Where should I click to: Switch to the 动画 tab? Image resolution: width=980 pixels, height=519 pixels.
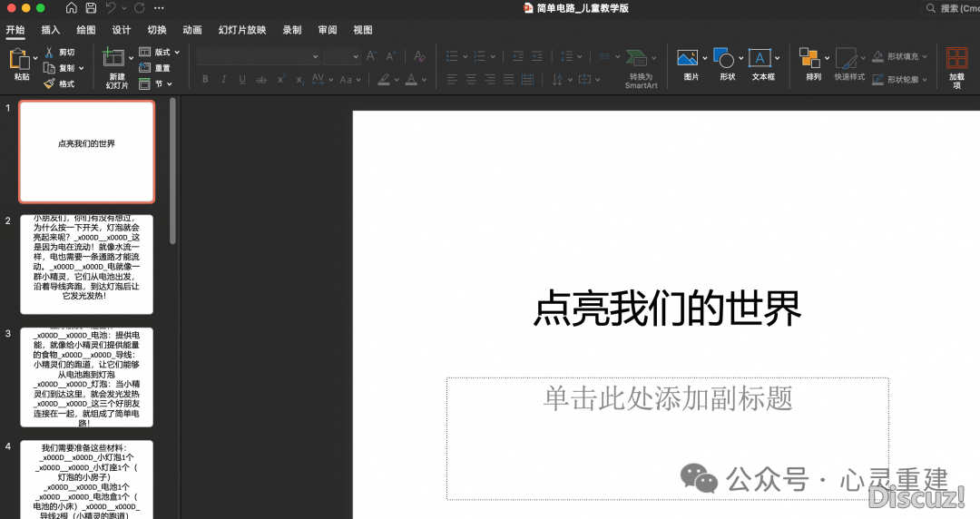[x=192, y=30]
